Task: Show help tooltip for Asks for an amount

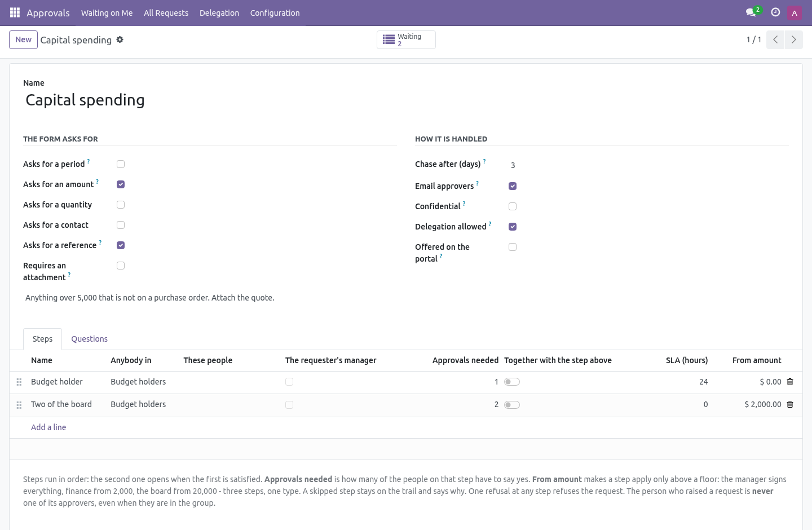Action: pyautogui.click(x=98, y=182)
